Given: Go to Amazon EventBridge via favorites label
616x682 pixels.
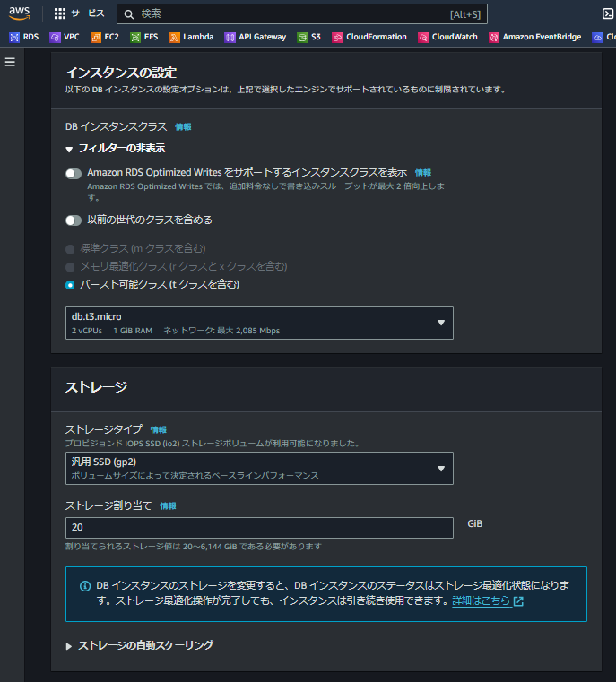Looking at the screenshot, I should tap(542, 37).
